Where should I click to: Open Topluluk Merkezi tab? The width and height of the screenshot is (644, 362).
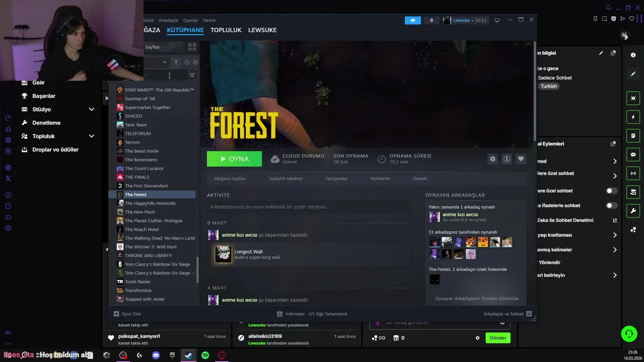(x=285, y=178)
